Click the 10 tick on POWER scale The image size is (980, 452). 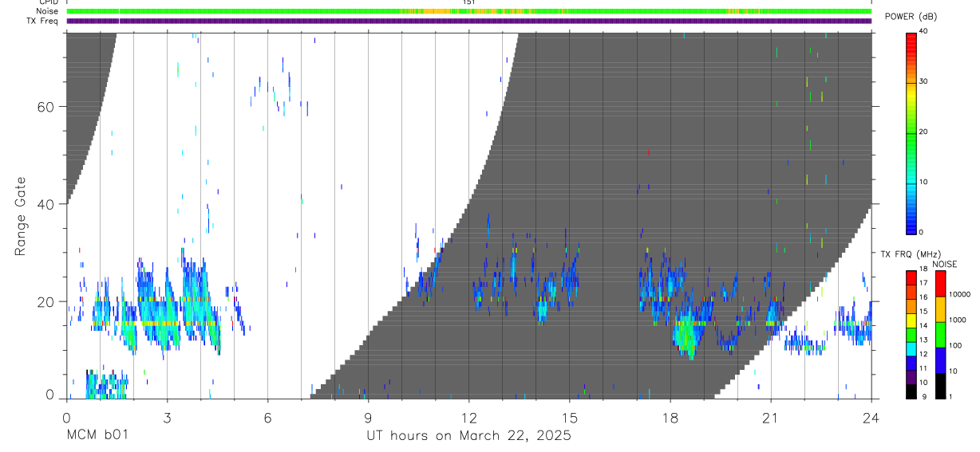(922, 182)
